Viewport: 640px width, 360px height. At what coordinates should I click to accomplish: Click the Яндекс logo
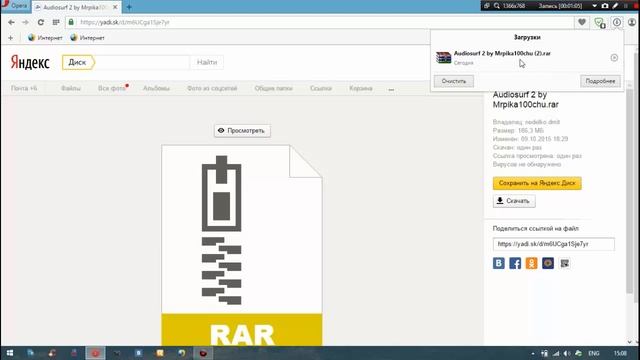(x=30, y=62)
